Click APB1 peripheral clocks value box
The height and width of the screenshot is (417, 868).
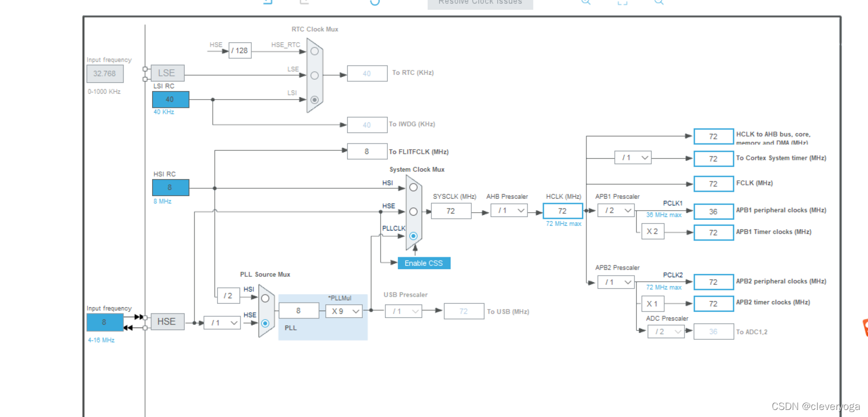click(x=714, y=212)
